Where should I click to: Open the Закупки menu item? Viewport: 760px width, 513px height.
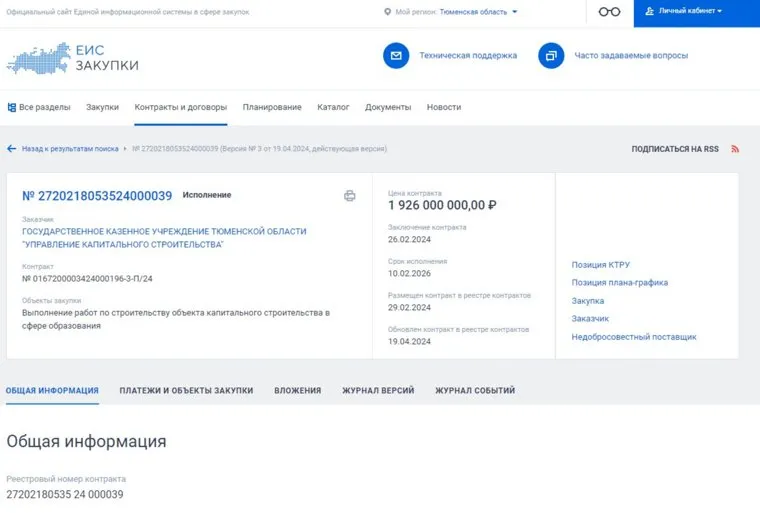click(x=102, y=107)
